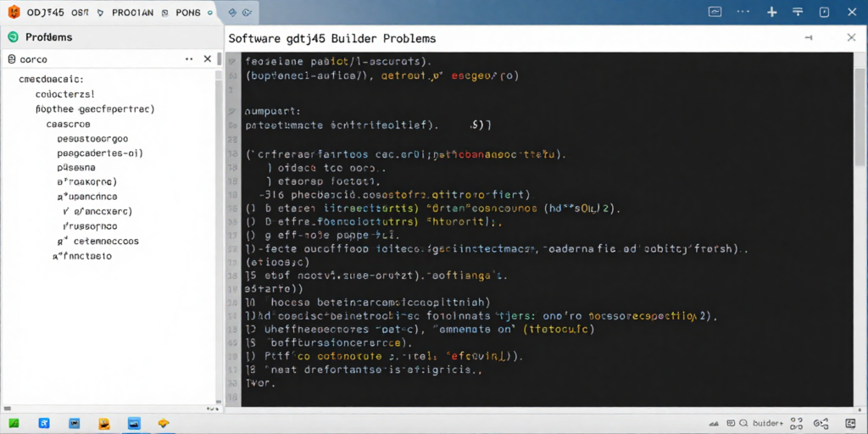Collapse the 'e/anccxerc)' tree node arrow
The image size is (868, 434).
(x=65, y=211)
